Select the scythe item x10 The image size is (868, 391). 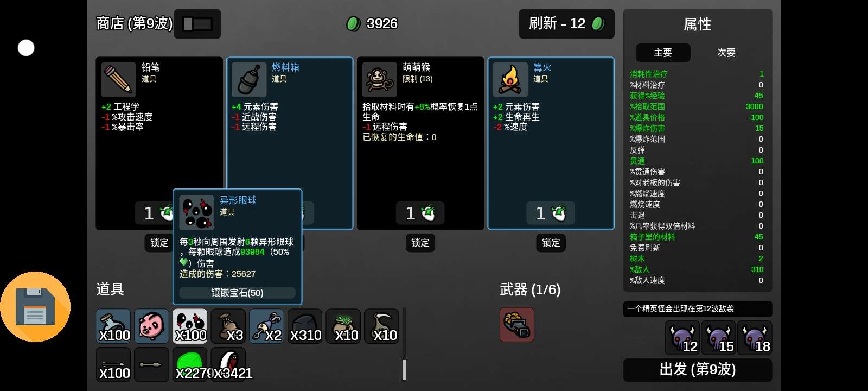click(381, 326)
